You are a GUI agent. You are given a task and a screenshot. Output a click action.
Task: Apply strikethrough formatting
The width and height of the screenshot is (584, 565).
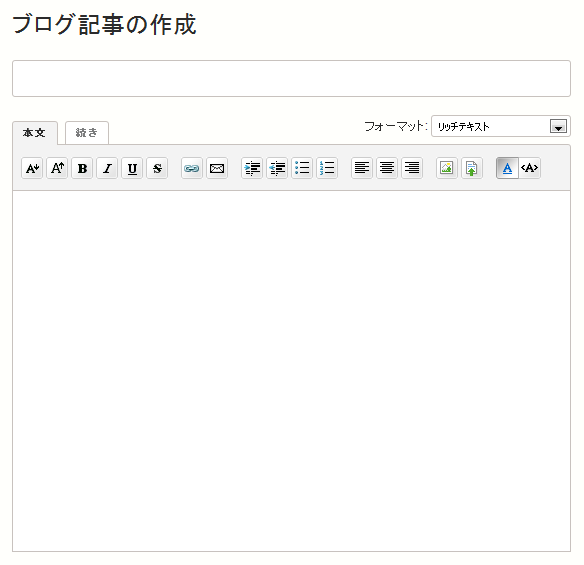click(x=157, y=168)
